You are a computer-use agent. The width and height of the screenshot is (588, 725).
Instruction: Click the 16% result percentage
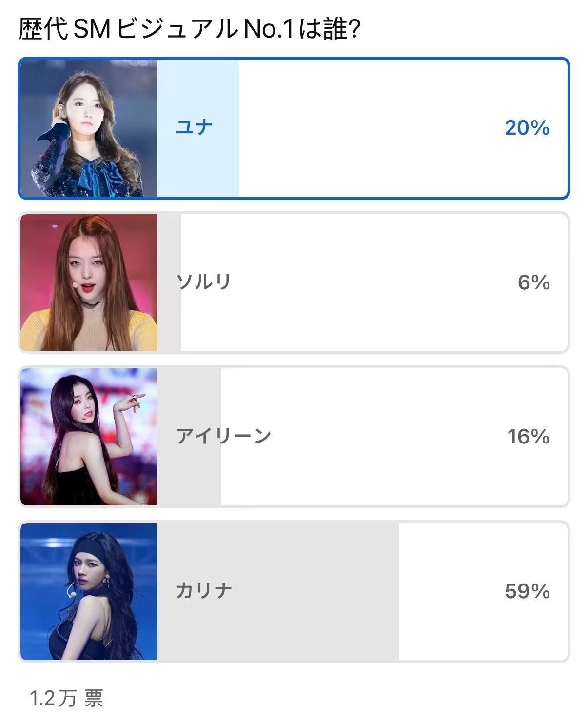point(529,437)
